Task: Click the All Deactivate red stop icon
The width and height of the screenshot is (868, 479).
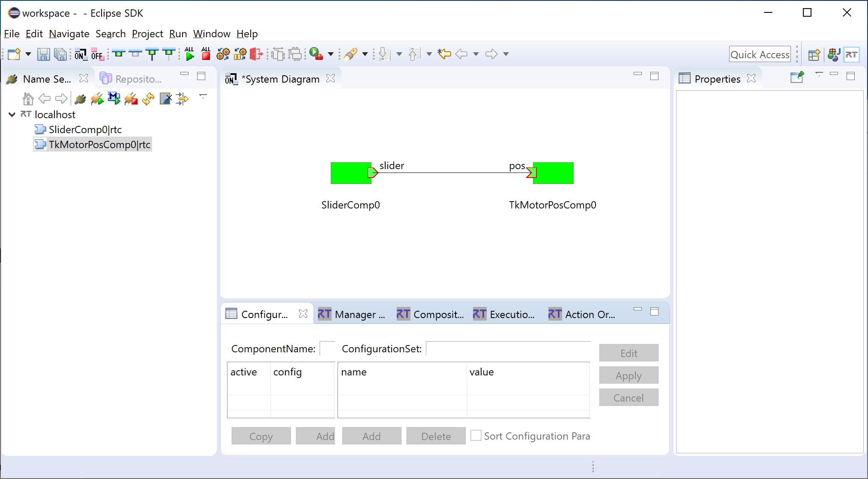Action: pos(206,54)
